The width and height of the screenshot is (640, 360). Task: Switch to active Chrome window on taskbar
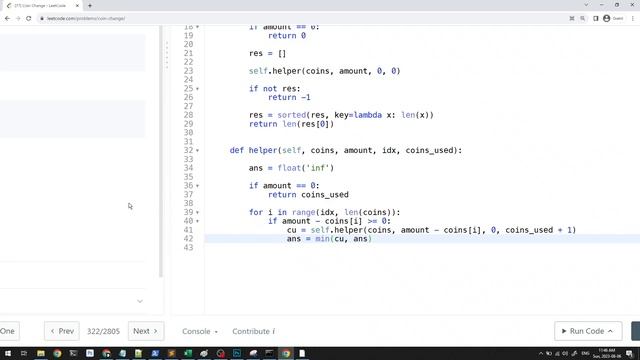click(286, 353)
